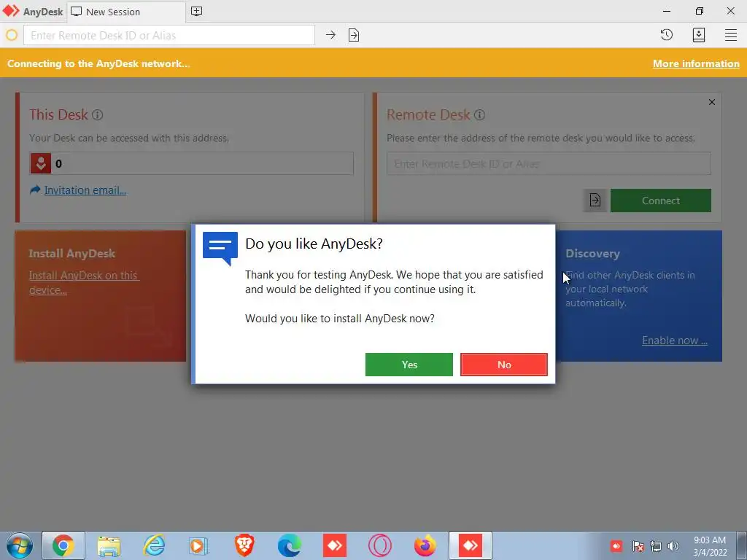Screen dimensions: 747x560
Task: Click 'Do you like AnyDesk?' dialog heading
Action: pyautogui.click(x=314, y=244)
